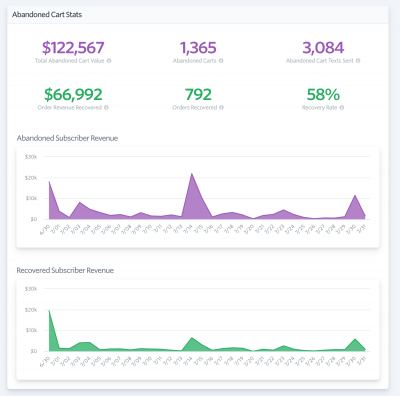
Task: Click the tallest purple peak in abandoned chart
Action: [192, 174]
